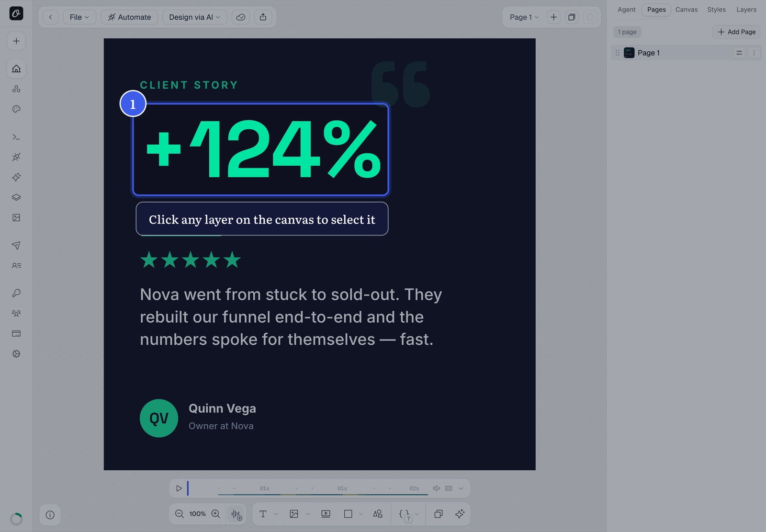This screenshot has height=532, width=766.
Task: Open the Page 1 more options menu
Action: click(x=754, y=53)
